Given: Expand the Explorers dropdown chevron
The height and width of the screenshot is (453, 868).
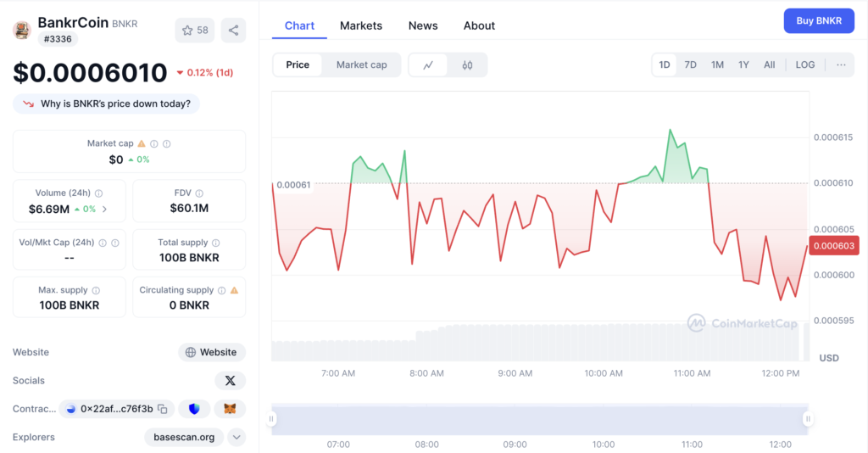Looking at the screenshot, I should (236, 437).
